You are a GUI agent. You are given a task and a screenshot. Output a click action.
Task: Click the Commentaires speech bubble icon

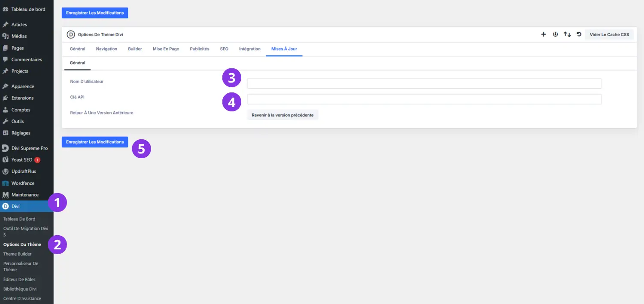pos(6,59)
